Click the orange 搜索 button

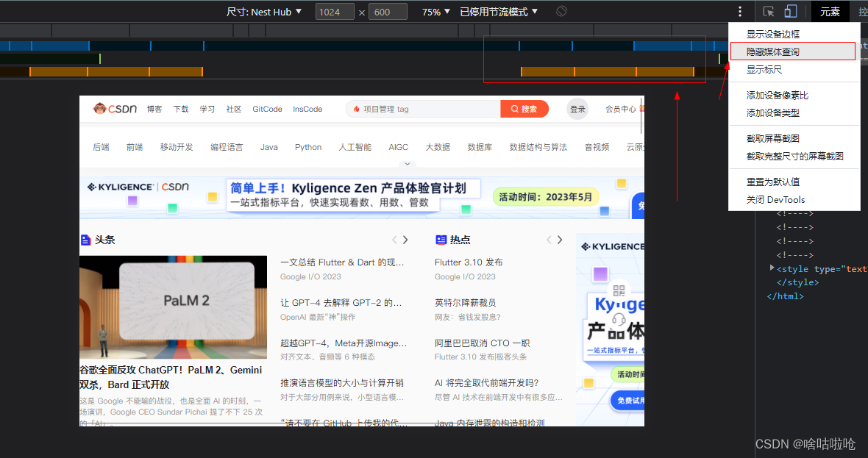(x=524, y=109)
